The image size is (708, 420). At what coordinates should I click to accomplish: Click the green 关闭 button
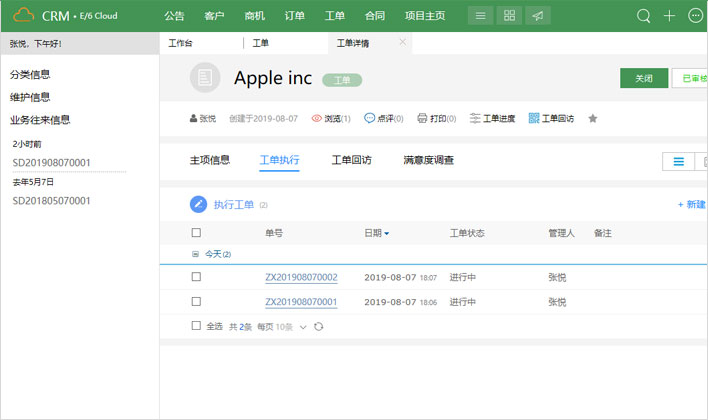click(x=643, y=79)
